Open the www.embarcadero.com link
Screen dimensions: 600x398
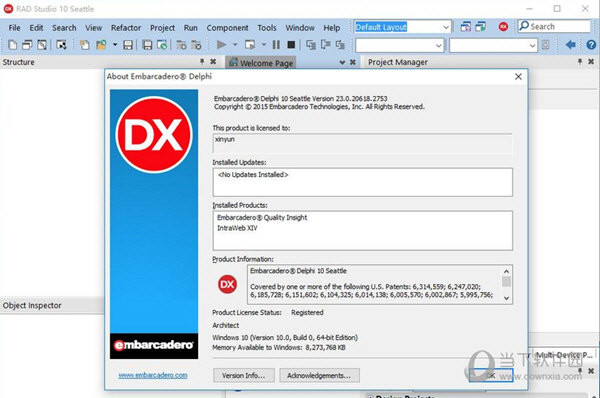click(x=153, y=375)
